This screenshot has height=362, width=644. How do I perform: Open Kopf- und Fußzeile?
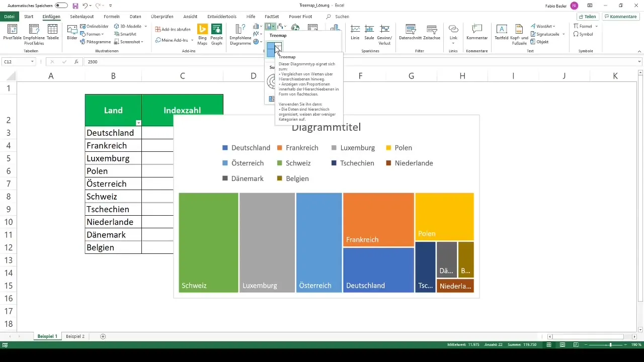[x=519, y=34]
